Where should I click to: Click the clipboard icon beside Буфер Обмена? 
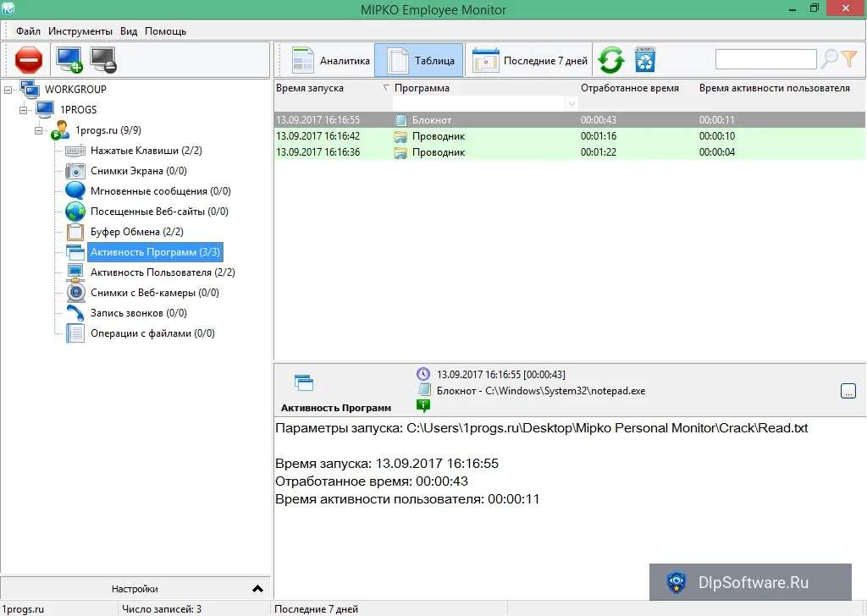click(x=75, y=232)
